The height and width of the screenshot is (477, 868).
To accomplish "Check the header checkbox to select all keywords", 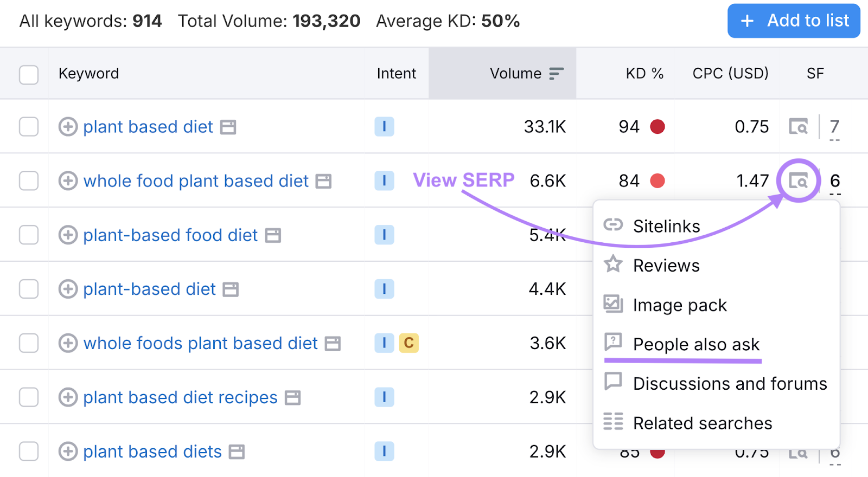I will coord(28,74).
